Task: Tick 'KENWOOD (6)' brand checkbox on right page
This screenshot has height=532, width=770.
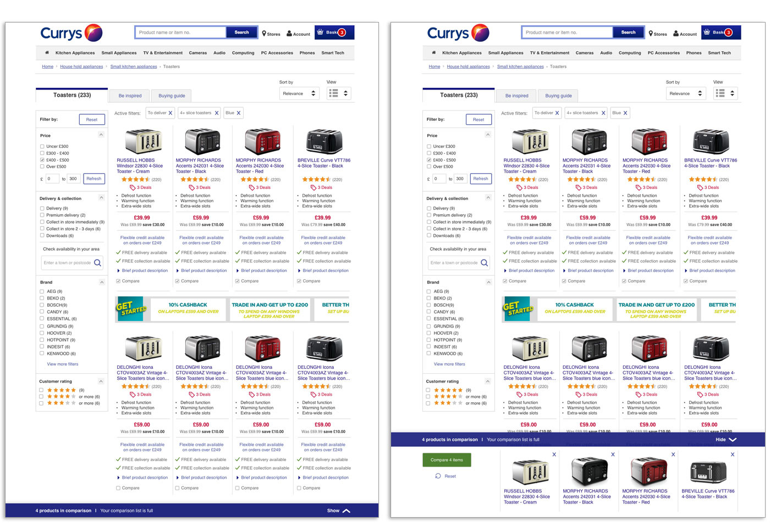Action: pyautogui.click(x=429, y=353)
